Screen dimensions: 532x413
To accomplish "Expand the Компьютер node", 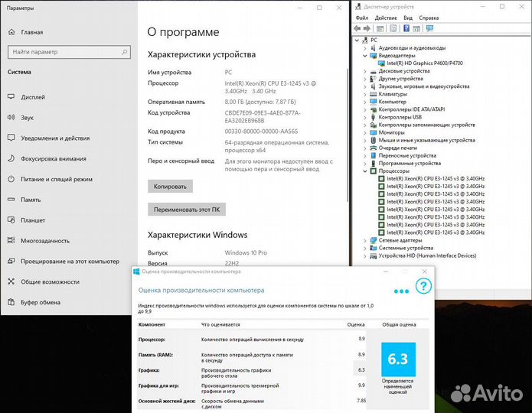I will click(x=365, y=102).
